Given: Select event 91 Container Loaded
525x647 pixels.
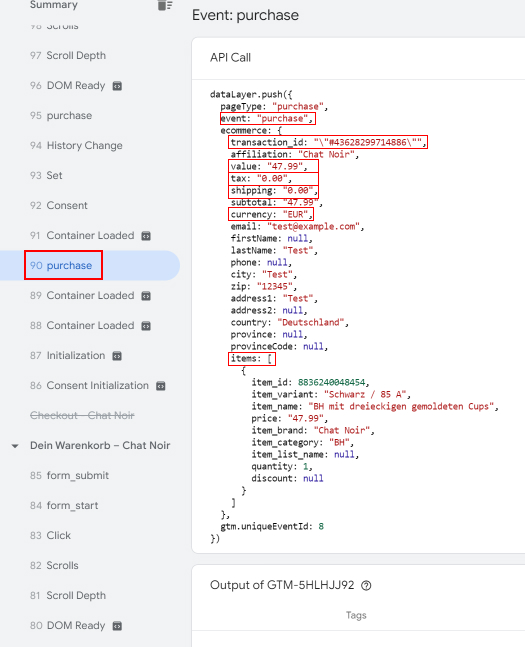Looking at the screenshot, I should tap(82, 235).
